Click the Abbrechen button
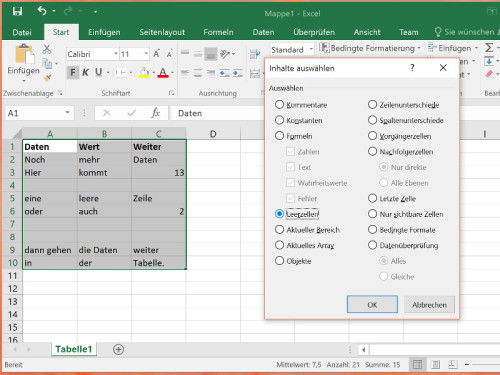The width and height of the screenshot is (500, 375). coord(429,304)
